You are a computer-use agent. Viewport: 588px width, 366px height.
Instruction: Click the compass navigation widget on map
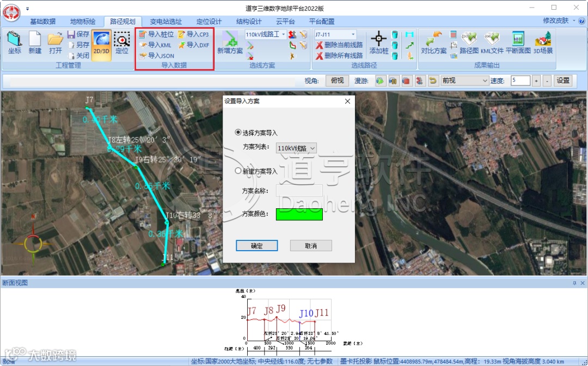click(33, 244)
